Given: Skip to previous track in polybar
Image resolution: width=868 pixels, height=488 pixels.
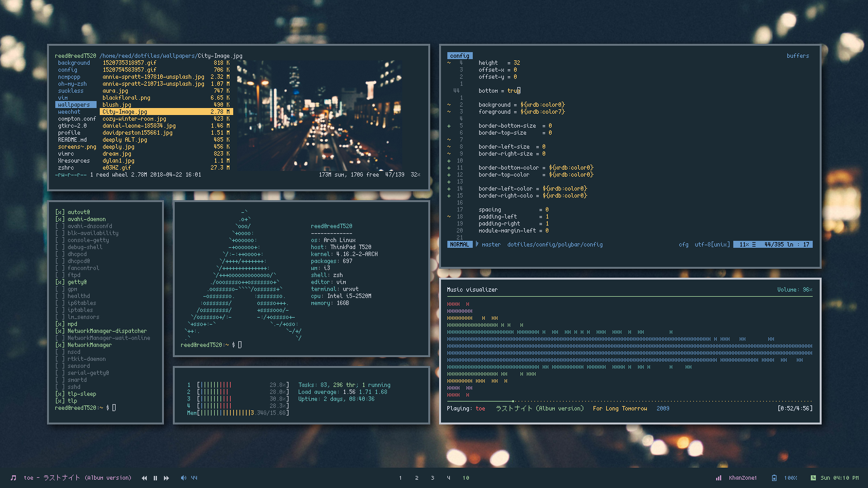Looking at the screenshot, I should click(144, 478).
